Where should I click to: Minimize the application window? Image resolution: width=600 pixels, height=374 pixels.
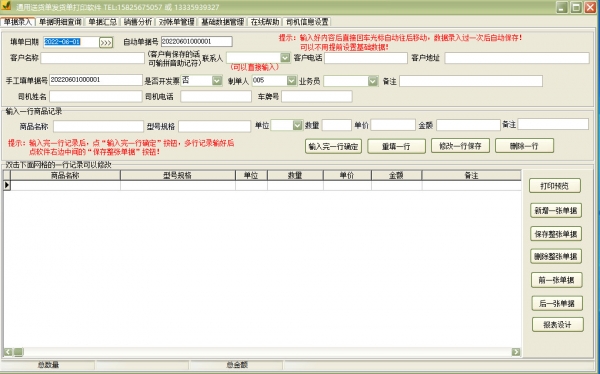562,7
